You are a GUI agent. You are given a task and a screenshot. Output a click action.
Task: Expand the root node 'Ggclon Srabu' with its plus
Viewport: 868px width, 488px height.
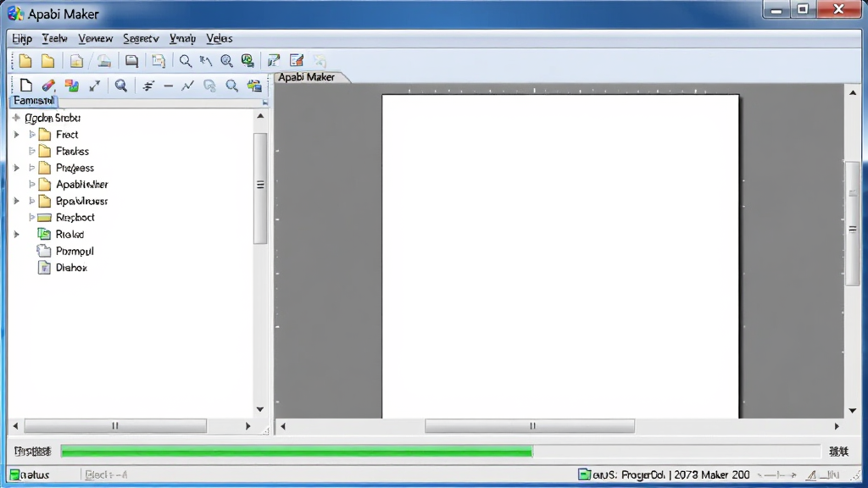point(16,118)
